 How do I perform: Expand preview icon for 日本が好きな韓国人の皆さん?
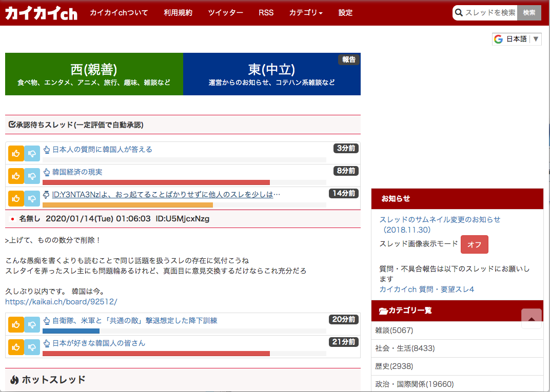pyautogui.click(x=46, y=343)
